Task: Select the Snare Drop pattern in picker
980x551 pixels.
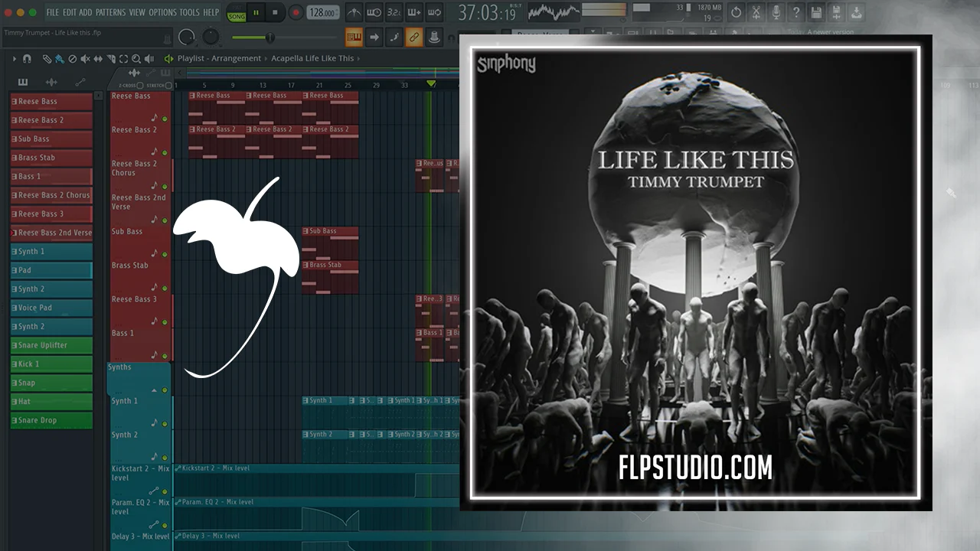Action: click(51, 420)
